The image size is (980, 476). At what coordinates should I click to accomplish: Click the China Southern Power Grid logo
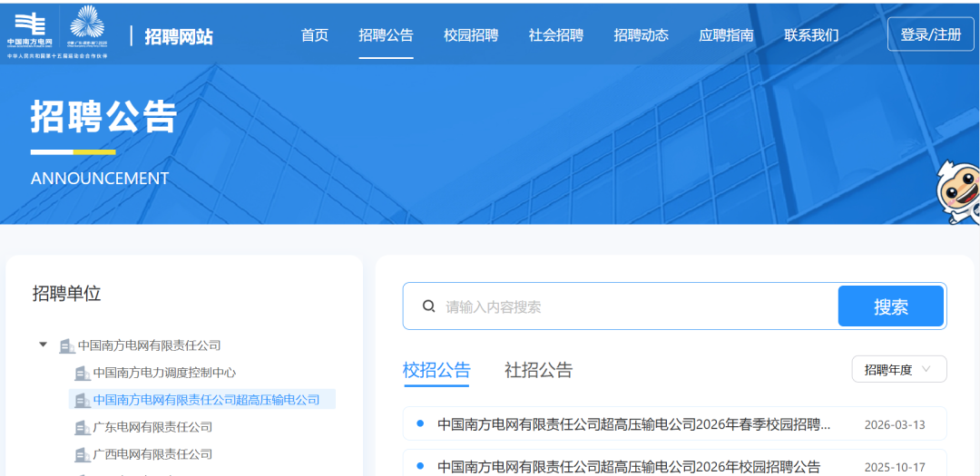point(30,30)
